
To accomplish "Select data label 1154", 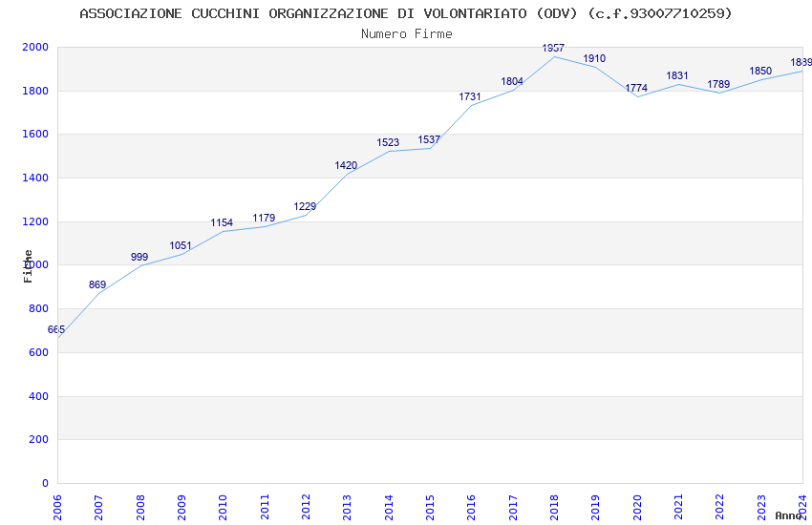I will pos(222,223).
